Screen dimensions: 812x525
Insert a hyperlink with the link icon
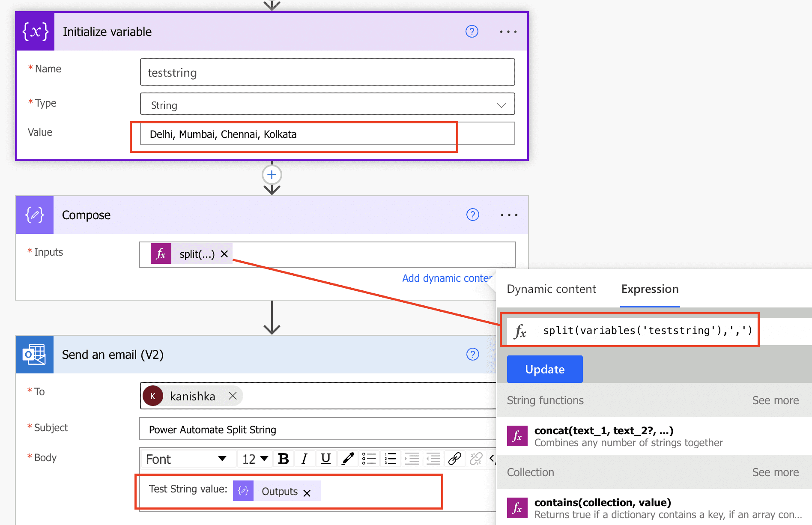point(454,459)
